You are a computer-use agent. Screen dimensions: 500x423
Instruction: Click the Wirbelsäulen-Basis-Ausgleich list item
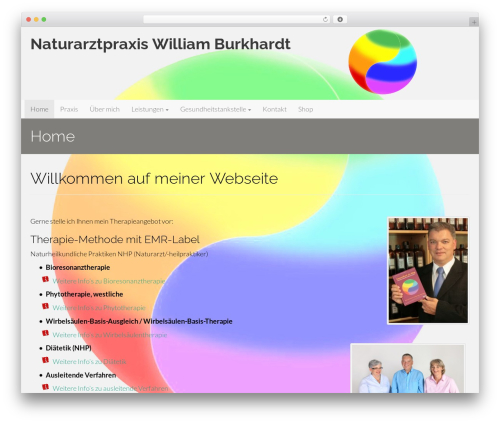(139, 321)
